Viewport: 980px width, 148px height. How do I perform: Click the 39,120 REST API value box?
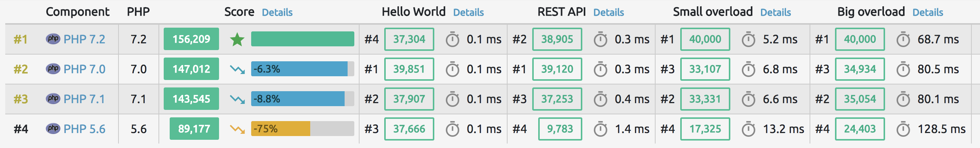[557, 69]
